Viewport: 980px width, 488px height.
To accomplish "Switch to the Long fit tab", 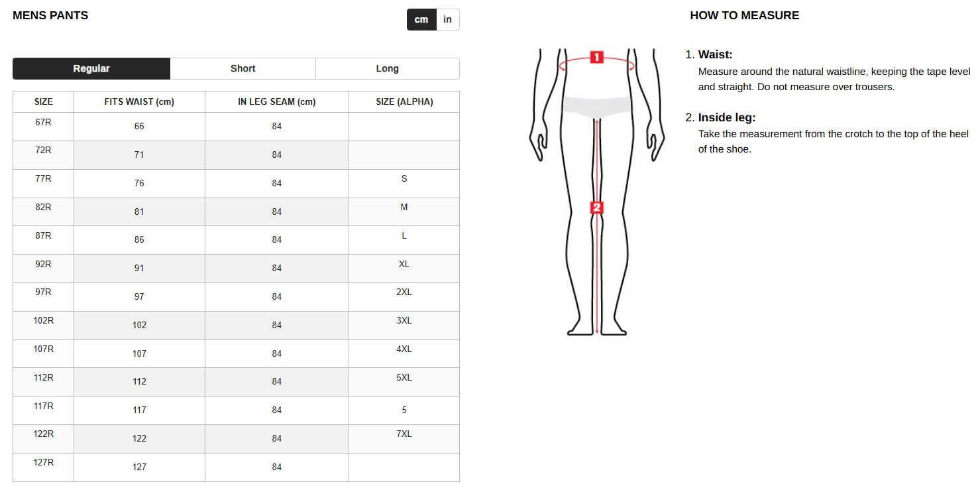I will click(x=388, y=68).
